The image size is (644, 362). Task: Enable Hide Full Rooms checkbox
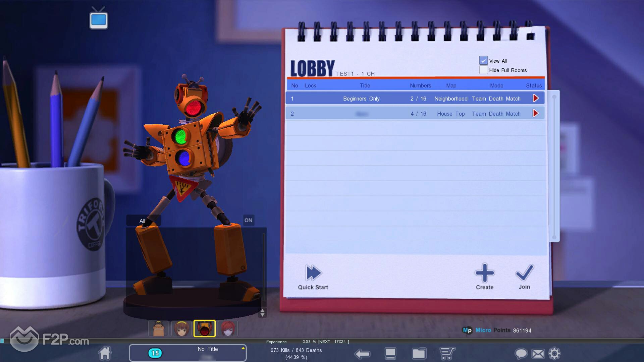point(483,70)
